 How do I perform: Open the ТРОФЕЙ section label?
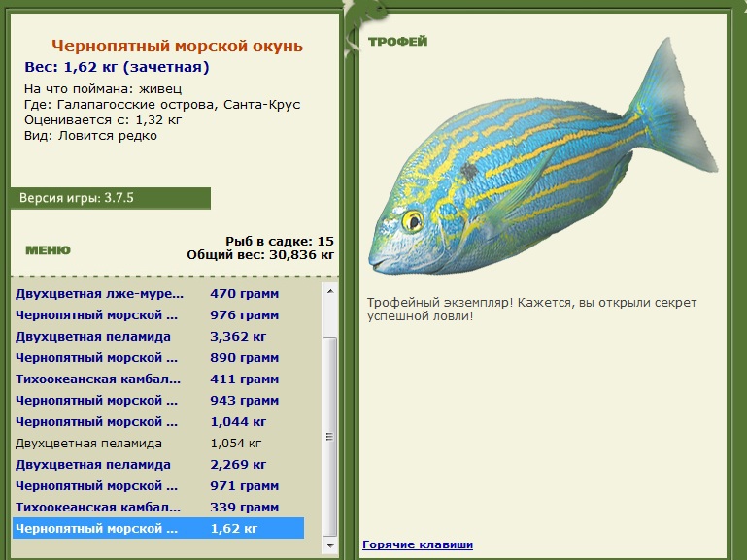click(x=398, y=42)
